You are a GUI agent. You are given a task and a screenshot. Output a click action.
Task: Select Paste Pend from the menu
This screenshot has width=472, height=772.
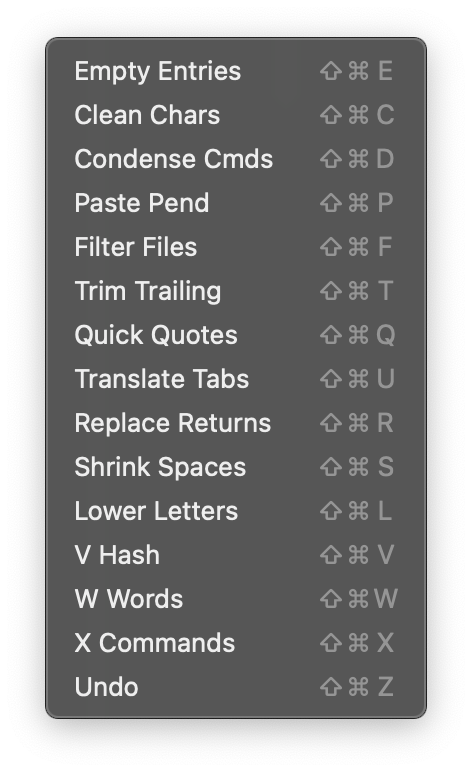[x=236, y=203]
